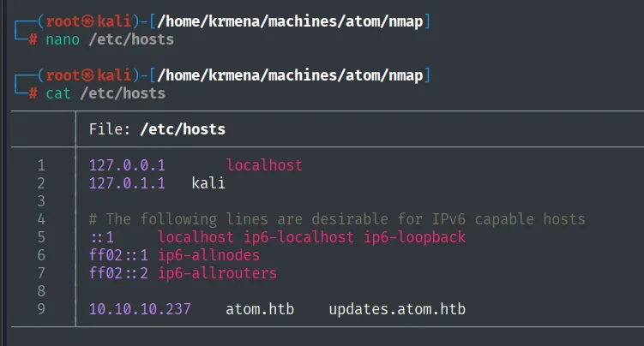The width and height of the screenshot is (644, 346).
Task: Click line number 4 in the gutter
Action: (x=41, y=219)
